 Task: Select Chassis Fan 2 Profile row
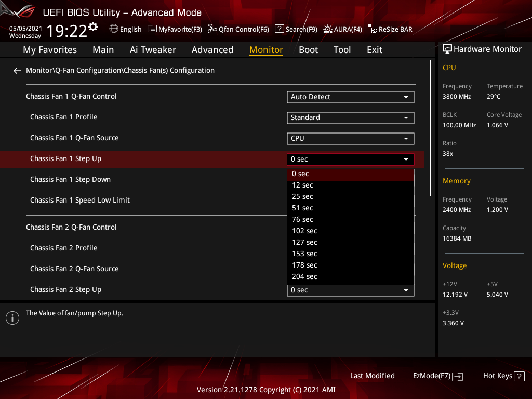(x=64, y=248)
